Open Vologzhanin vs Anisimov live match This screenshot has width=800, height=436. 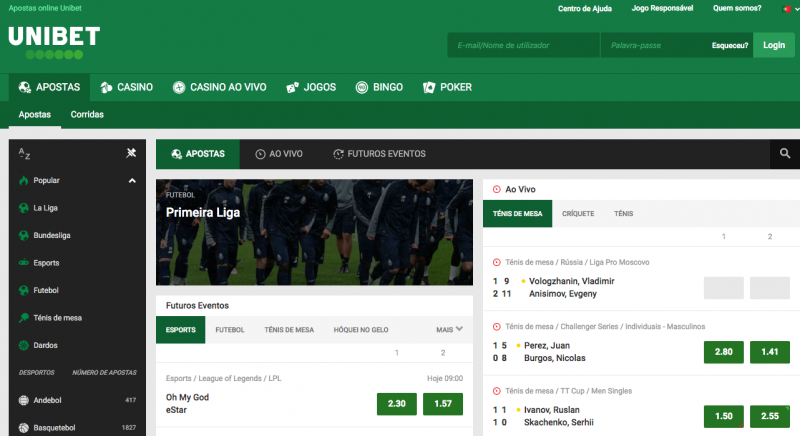click(x=571, y=288)
